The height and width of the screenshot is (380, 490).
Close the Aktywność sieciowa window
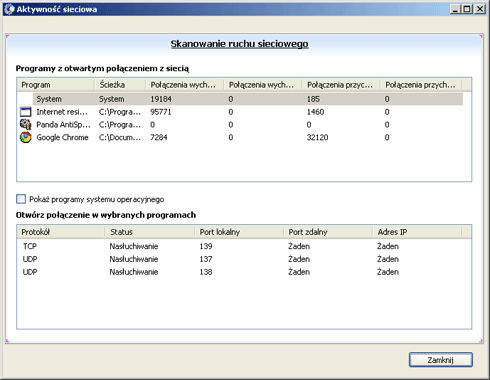[480, 9]
